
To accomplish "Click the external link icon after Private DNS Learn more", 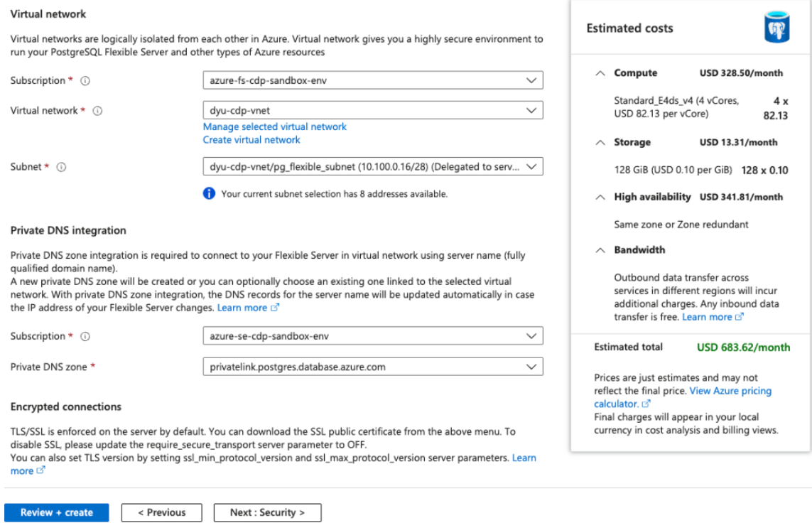I will [276, 307].
